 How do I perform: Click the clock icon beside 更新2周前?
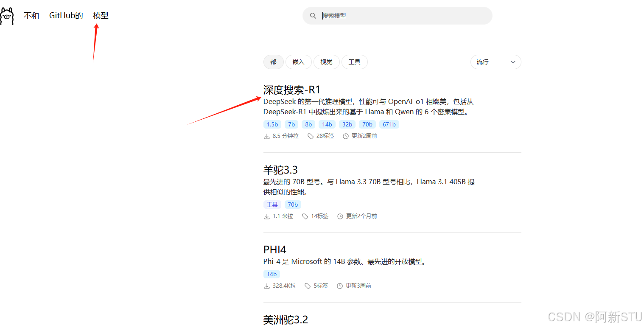[x=346, y=136]
